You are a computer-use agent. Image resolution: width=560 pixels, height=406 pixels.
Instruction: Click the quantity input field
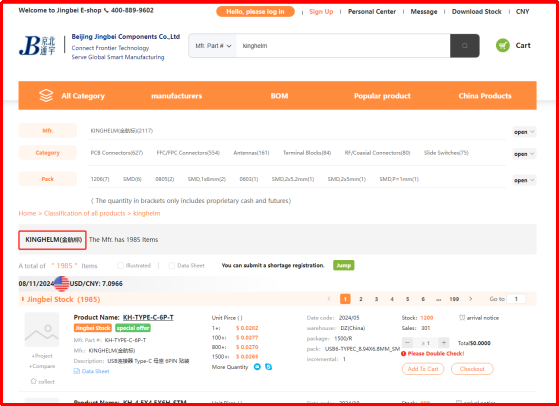click(425, 343)
